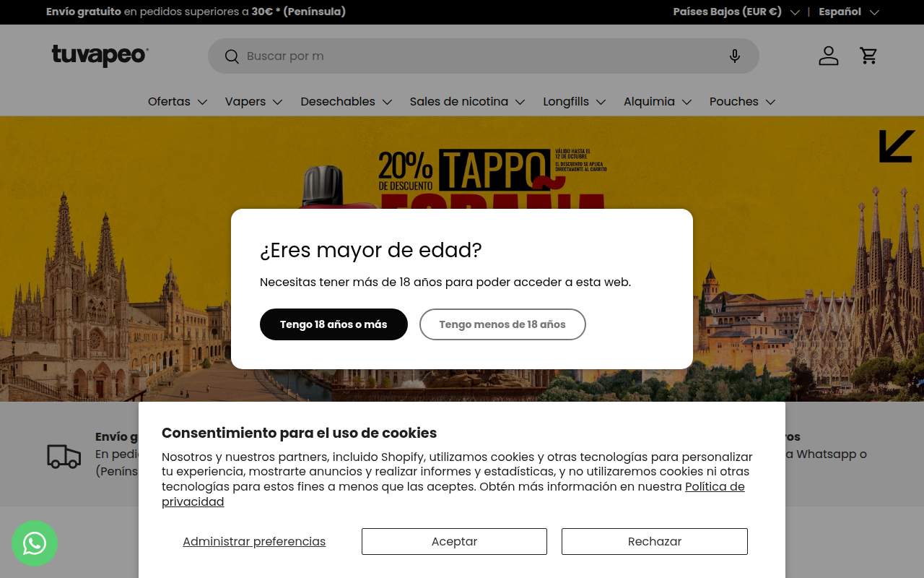Open the shopping cart icon

click(868, 56)
